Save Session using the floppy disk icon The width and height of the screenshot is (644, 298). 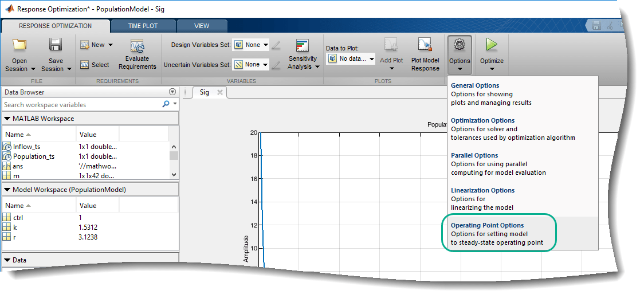56,44
